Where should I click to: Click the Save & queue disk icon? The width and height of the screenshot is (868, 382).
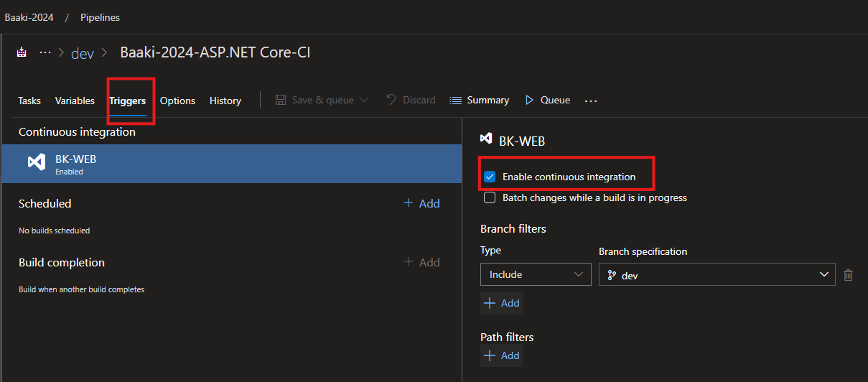[x=281, y=100]
